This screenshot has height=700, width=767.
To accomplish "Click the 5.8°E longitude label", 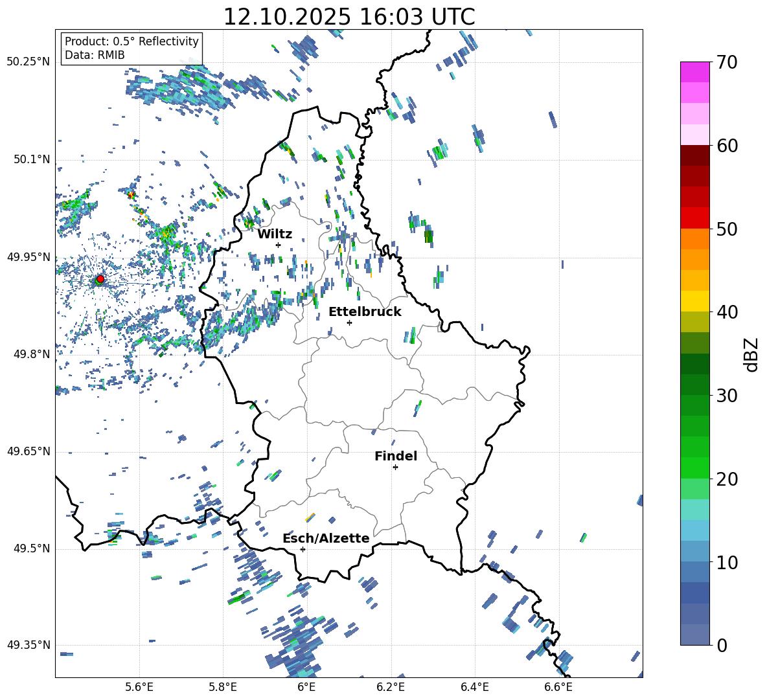I will click(x=223, y=687).
